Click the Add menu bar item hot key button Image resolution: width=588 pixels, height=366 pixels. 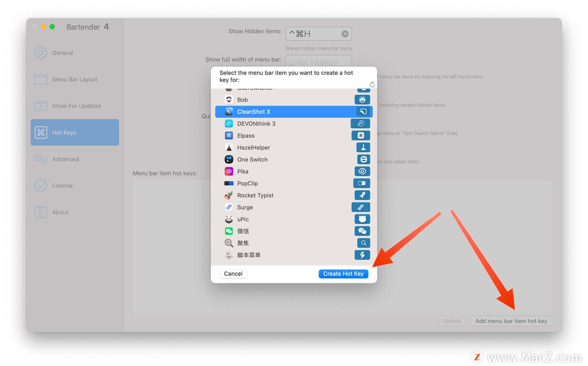tap(511, 321)
